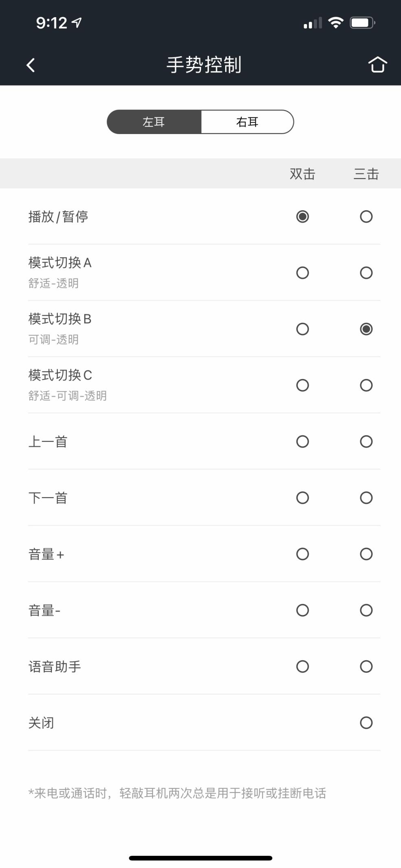Tap the back arrow icon
401x868 pixels.
pos(31,65)
